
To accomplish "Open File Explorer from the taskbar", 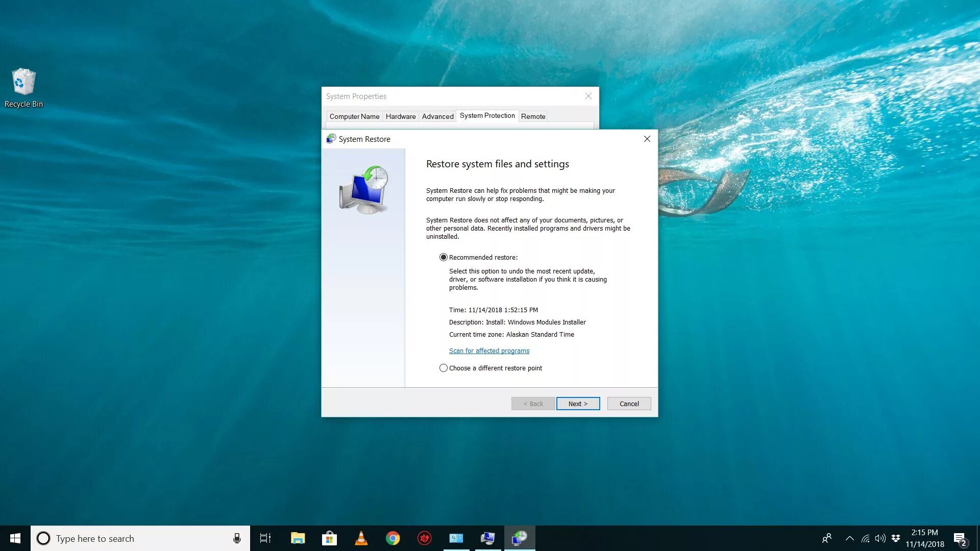I will tap(298, 538).
